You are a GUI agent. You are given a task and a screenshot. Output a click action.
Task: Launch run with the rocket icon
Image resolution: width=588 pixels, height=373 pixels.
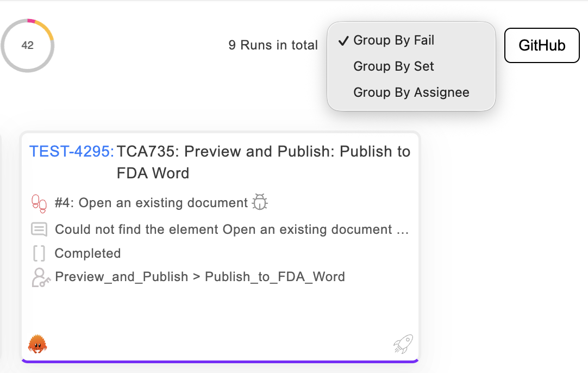[403, 344]
